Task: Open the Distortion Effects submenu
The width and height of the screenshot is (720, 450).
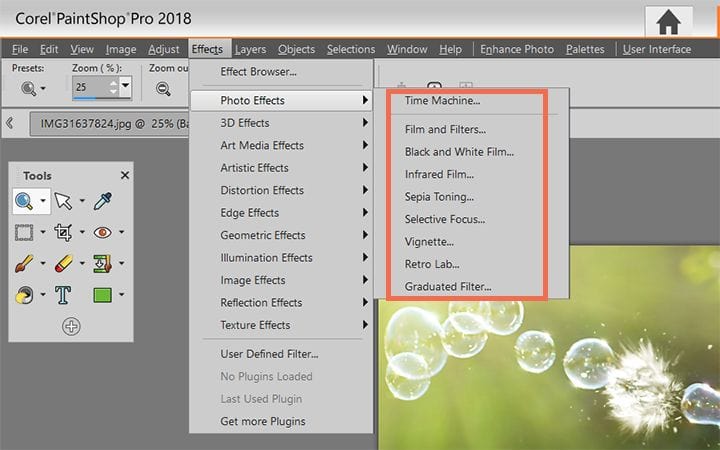Action: [x=281, y=190]
